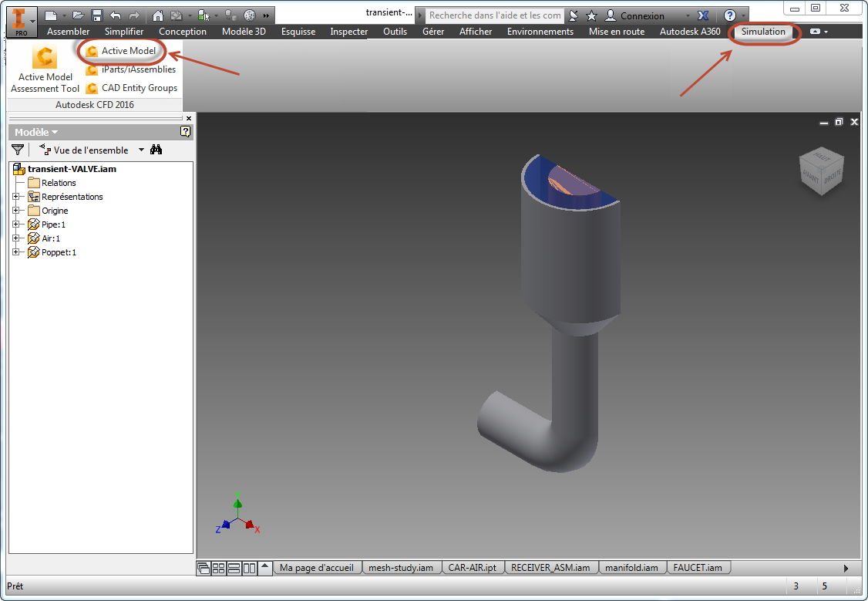
Task: Expand the Origine folder
Action: 16,211
